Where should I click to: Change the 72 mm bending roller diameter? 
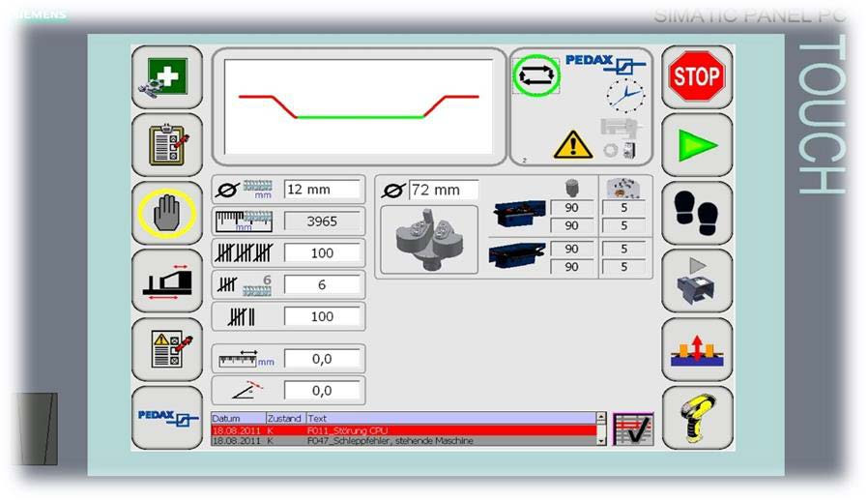443,190
